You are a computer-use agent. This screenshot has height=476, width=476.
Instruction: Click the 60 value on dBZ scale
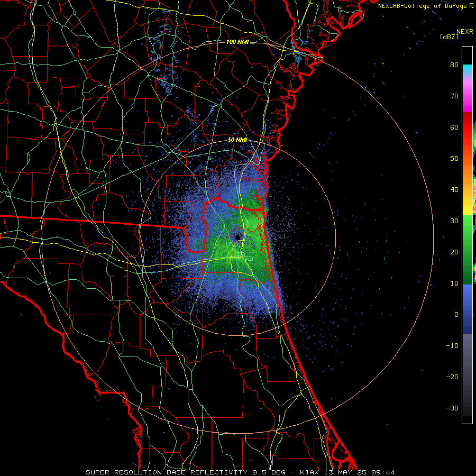pyautogui.click(x=454, y=127)
